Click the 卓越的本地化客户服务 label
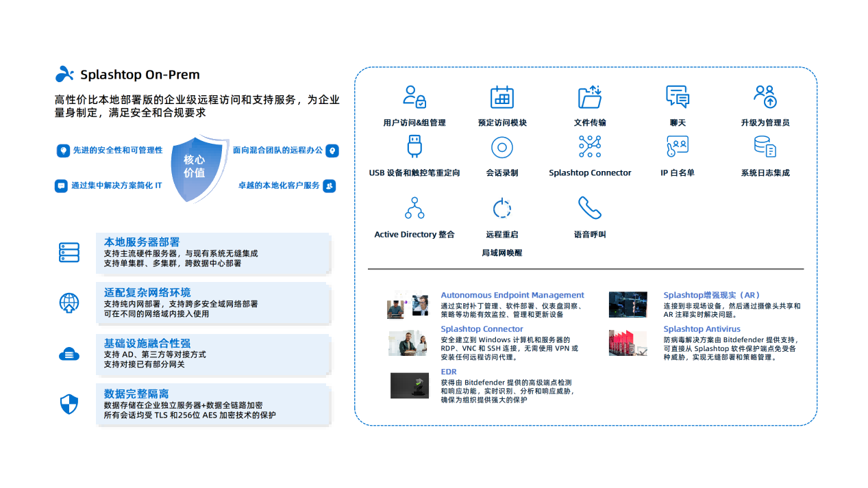Image resolution: width=868 pixels, height=488 pixels. click(x=279, y=185)
